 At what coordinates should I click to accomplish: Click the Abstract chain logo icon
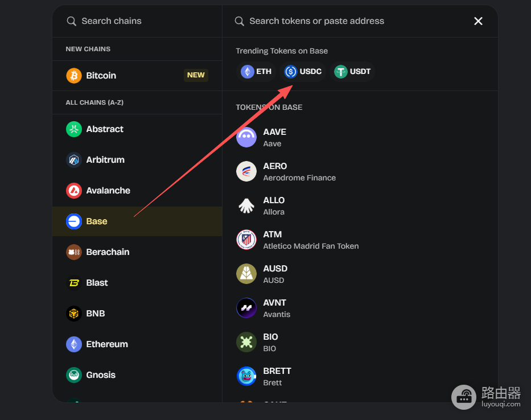click(74, 129)
